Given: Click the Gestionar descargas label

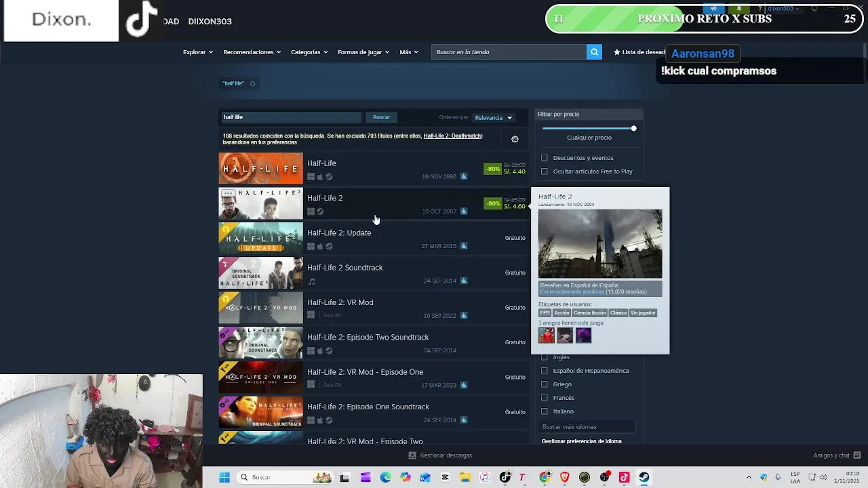Looking at the screenshot, I should (446, 455).
